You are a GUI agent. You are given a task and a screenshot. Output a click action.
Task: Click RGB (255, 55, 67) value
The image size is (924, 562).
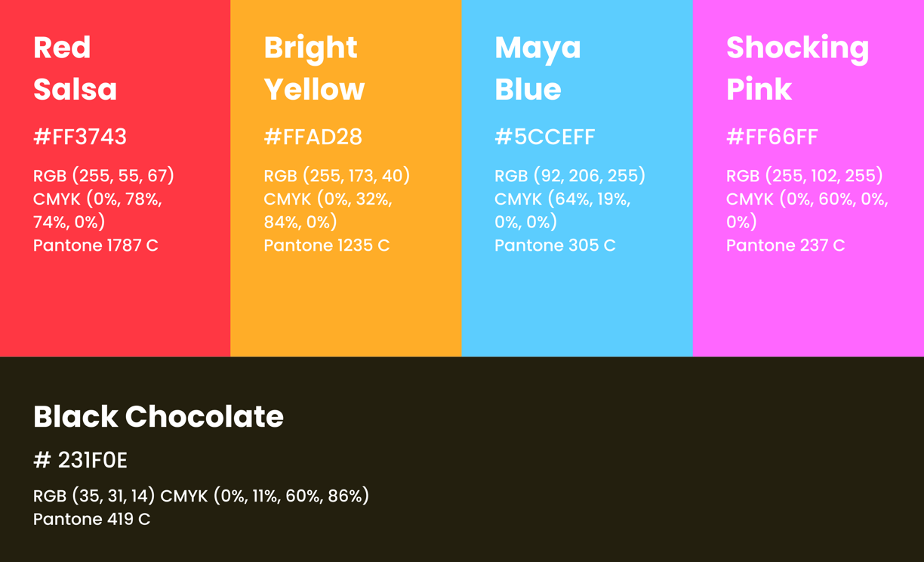(x=103, y=176)
